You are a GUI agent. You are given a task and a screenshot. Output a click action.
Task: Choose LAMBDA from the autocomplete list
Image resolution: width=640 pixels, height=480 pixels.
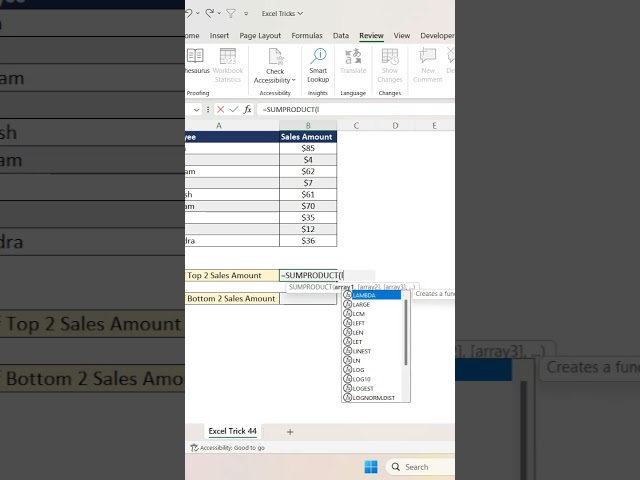[x=372, y=295]
